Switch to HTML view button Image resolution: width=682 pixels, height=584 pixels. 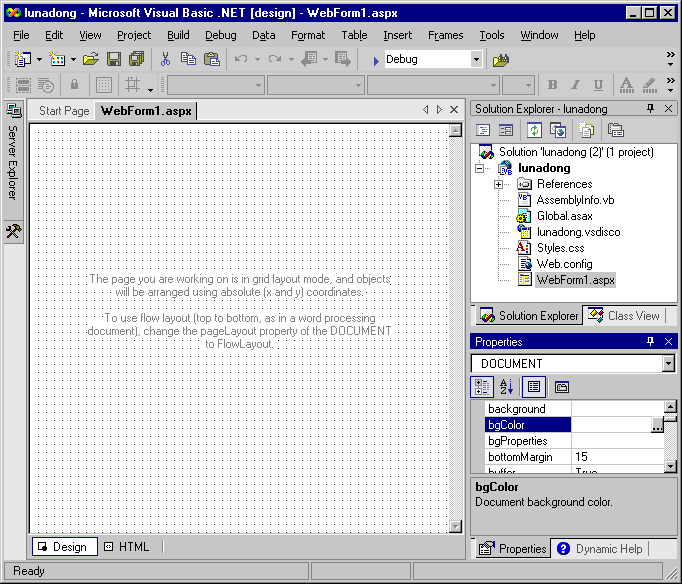tap(127, 547)
